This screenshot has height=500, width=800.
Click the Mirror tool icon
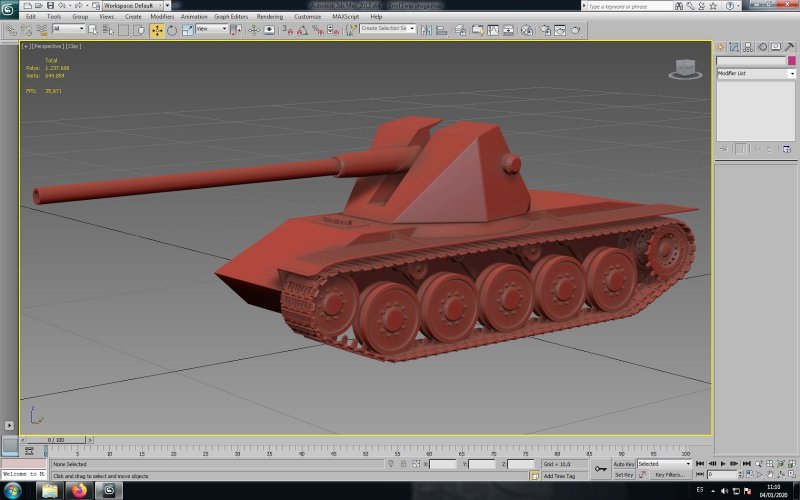click(x=427, y=30)
